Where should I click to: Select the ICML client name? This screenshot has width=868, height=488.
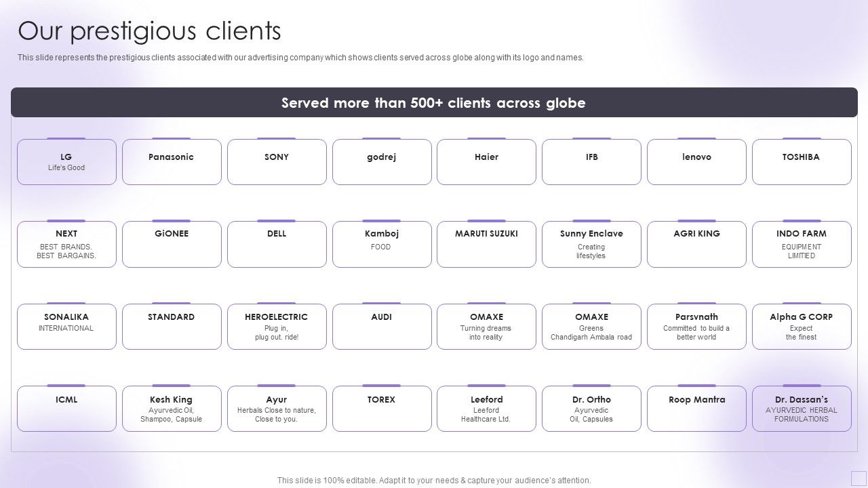(66, 400)
